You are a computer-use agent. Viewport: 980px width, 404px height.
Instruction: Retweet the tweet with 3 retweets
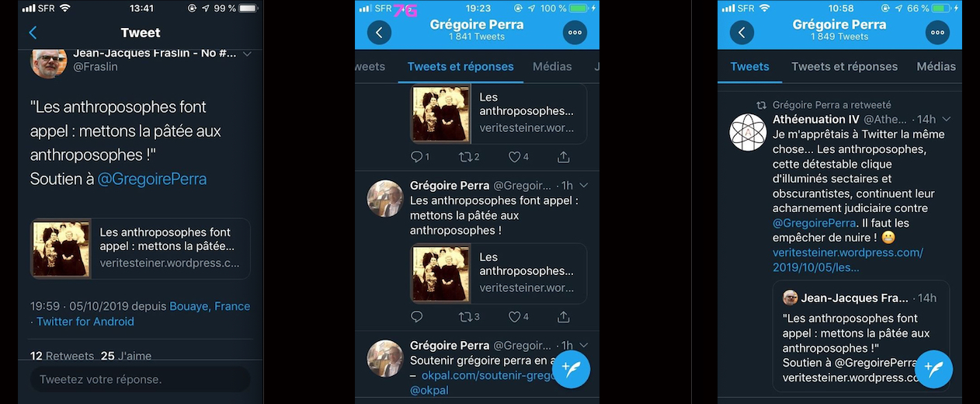tap(469, 316)
